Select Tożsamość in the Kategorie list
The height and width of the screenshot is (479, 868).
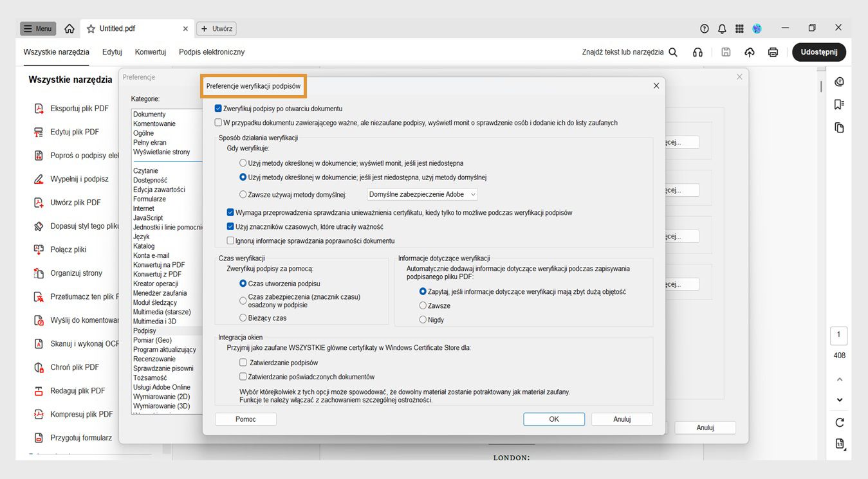pos(150,378)
